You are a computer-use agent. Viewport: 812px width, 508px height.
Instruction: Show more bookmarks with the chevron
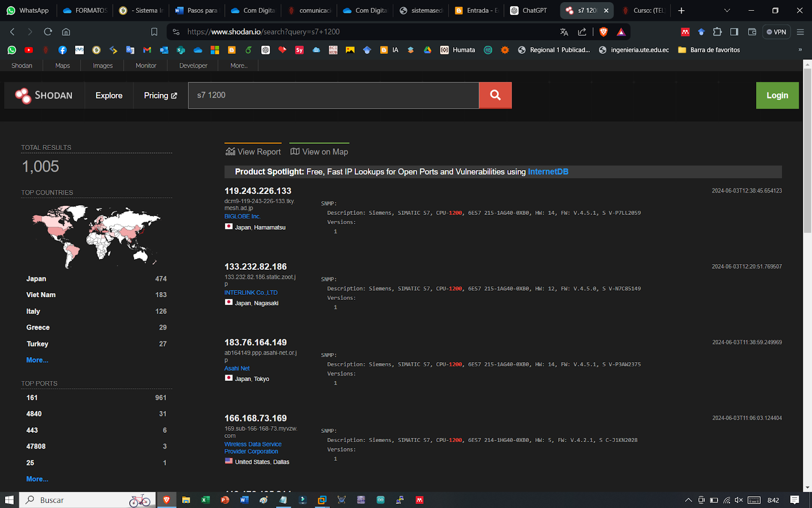pos(800,50)
